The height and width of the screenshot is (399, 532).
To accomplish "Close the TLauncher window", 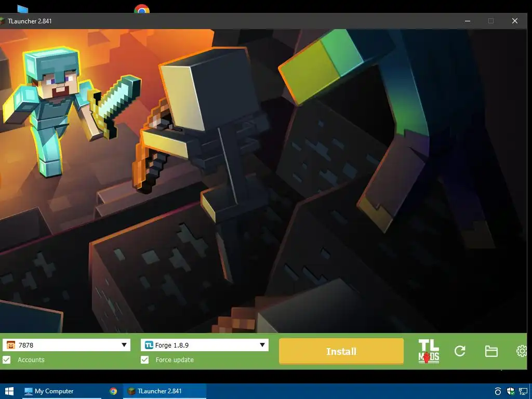I will (x=515, y=21).
